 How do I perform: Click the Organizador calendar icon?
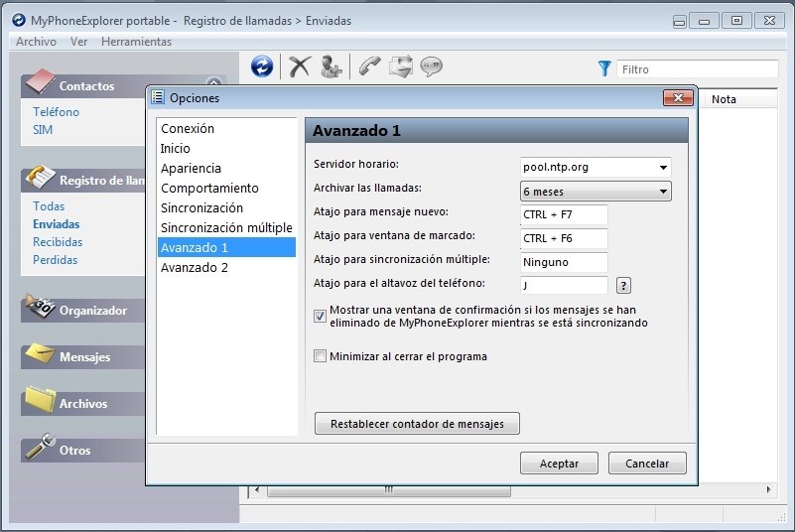pos(40,306)
